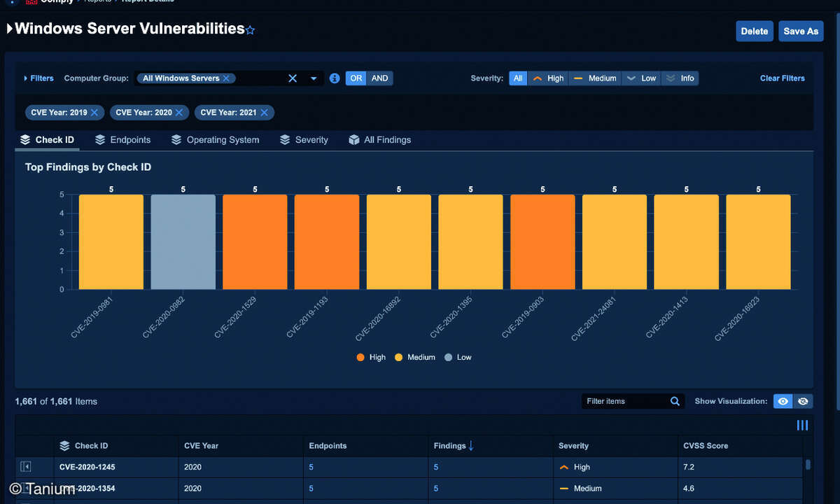Toggle the Medium legend swatch
The width and height of the screenshot is (840, 504).
click(x=399, y=357)
